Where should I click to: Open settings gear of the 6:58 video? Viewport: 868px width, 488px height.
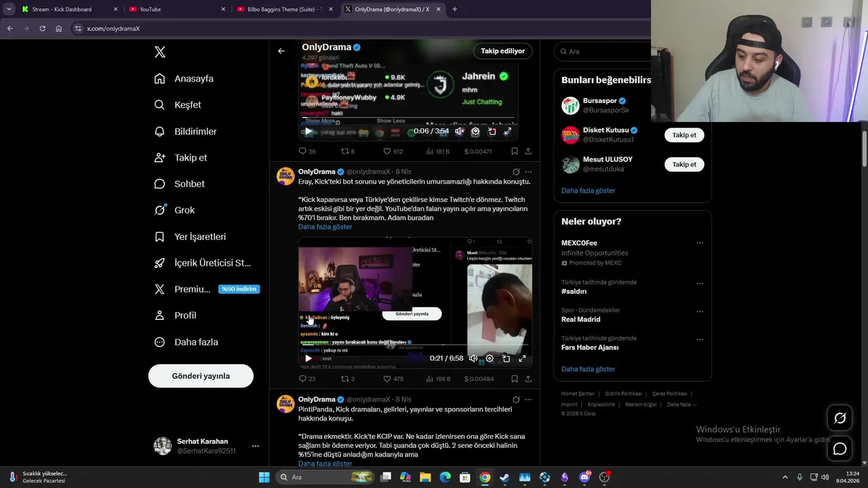coord(490,359)
